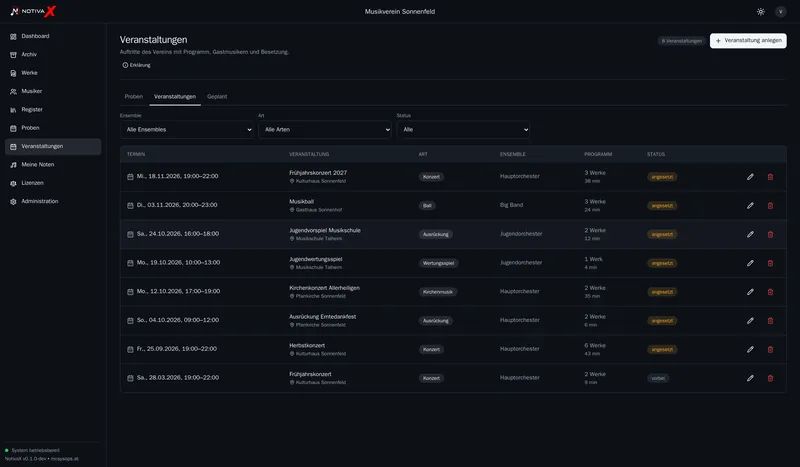
Task: Select Veranstaltungen in sidebar
Action: 53,146
